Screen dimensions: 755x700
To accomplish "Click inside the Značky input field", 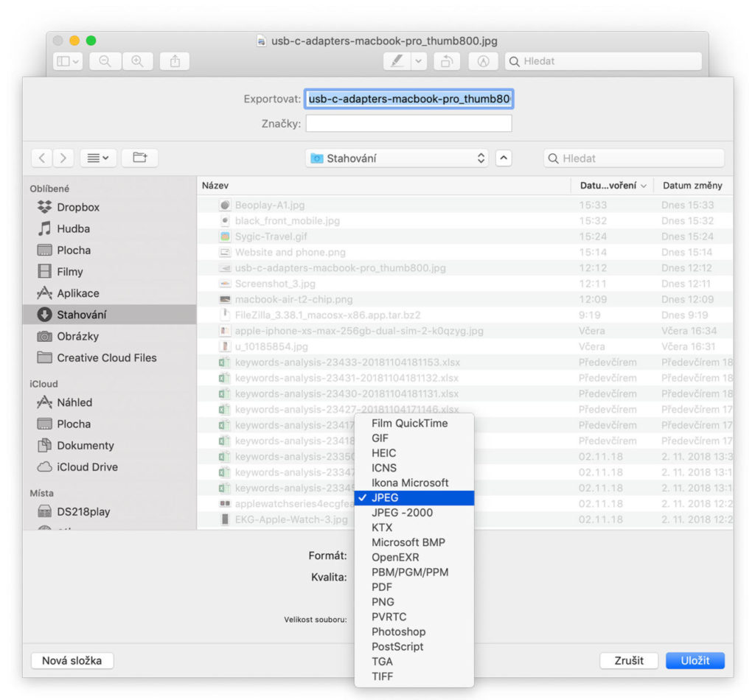I will (x=409, y=123).
